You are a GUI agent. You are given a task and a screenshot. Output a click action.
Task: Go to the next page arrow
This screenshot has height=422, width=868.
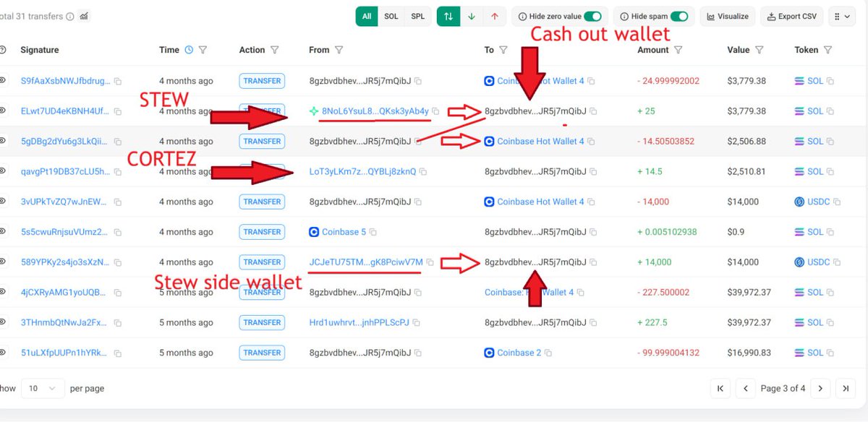pyautogui.click(x=820, y=388)
